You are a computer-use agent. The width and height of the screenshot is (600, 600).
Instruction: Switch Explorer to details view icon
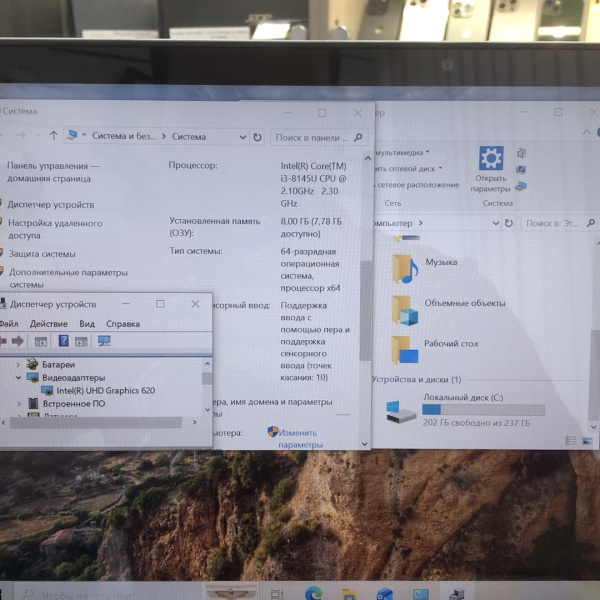pyautogui.click(x=571, y=441)
